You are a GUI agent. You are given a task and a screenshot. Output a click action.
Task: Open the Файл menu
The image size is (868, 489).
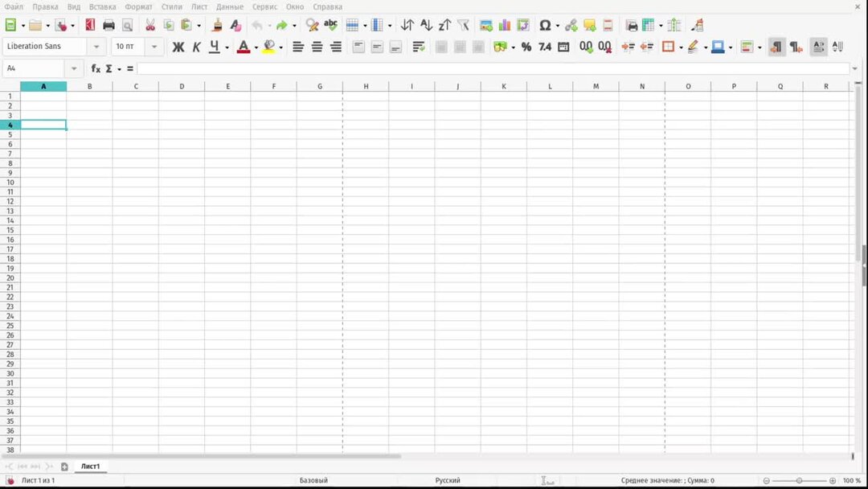click(14, 6)
